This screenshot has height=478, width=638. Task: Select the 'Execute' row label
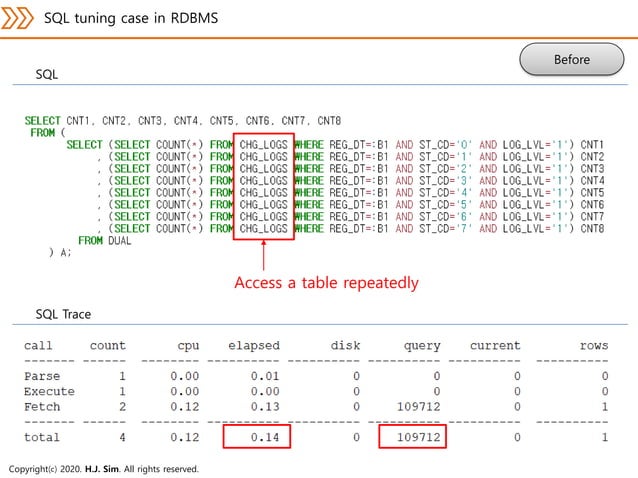[49, 391]
